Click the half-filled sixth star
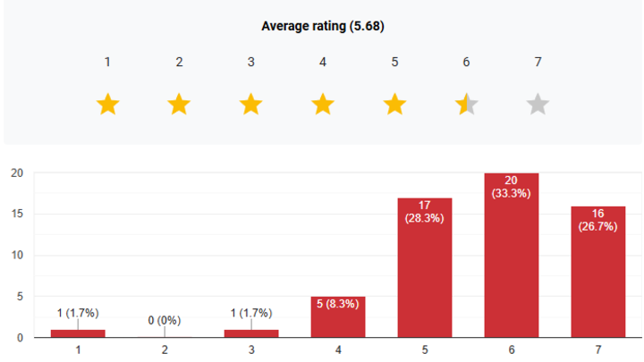Screen dimensions: 644x362 pyautogui.click(x=467, y=105)
